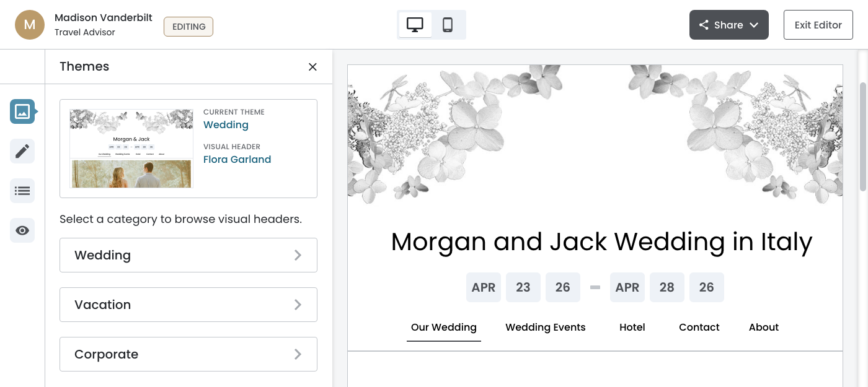Open the Contact navigation tab
The height and width of the screenshot is (387, 868).
coord(699,328)
